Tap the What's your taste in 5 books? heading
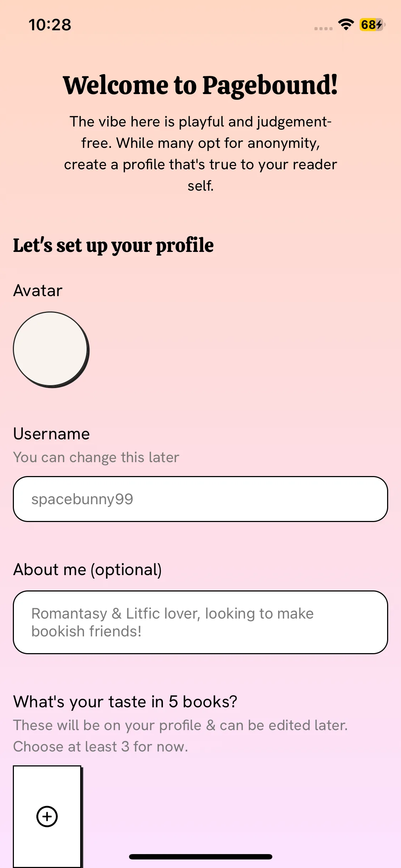 click(x=125, y=702)
